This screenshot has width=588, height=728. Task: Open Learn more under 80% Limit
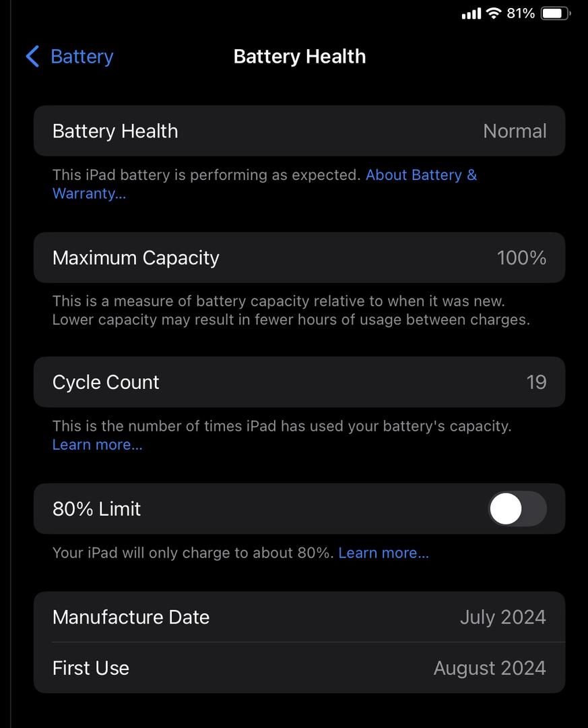[383, 553]
